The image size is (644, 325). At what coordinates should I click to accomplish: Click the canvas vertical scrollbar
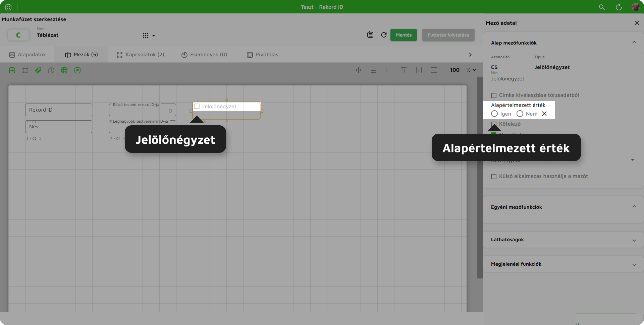[480, 178]
